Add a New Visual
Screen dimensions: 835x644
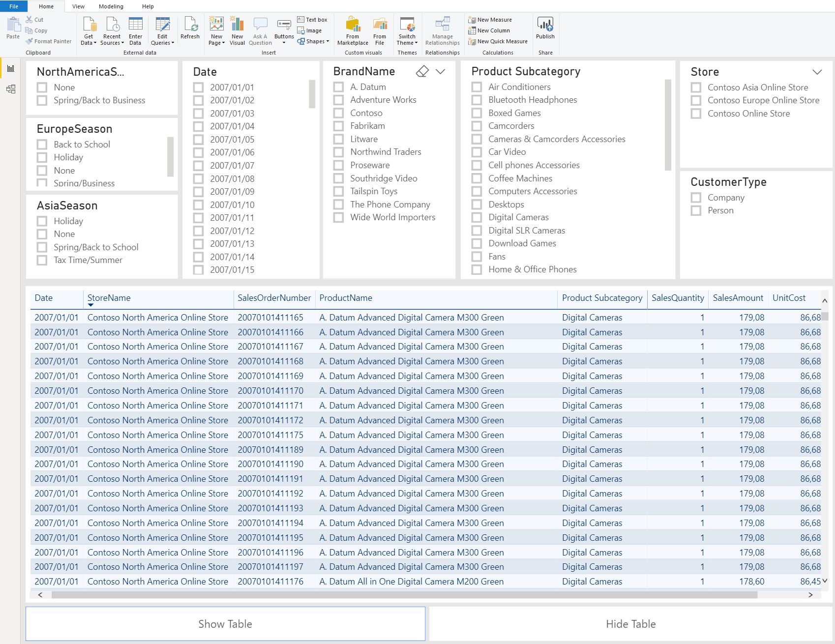click(x=237, y=30)
